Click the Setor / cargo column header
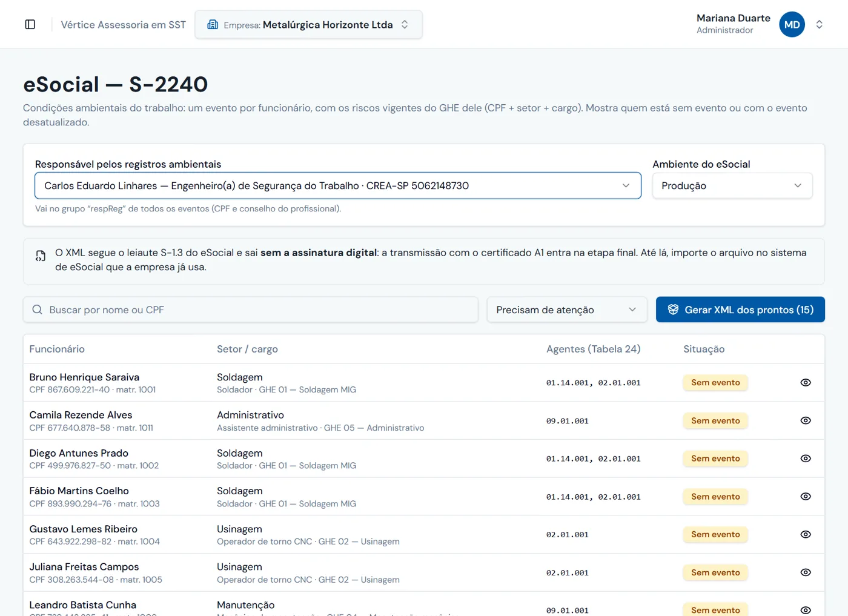The image size is (848, 616). (247, 349)
